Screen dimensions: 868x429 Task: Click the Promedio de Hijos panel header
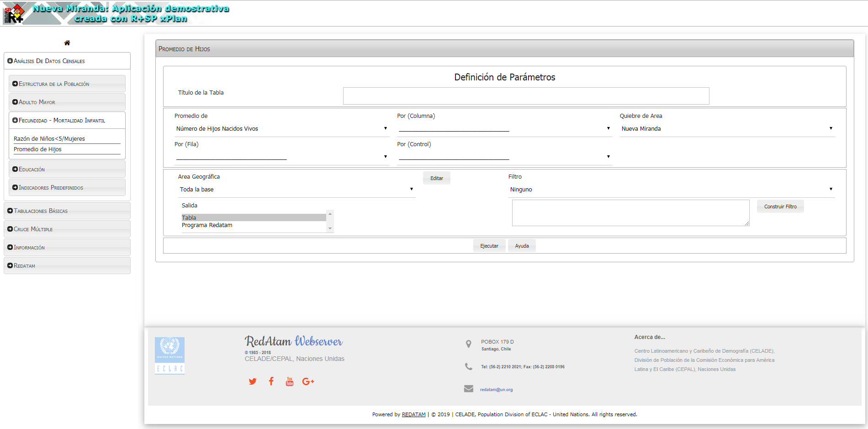point(504,48)
